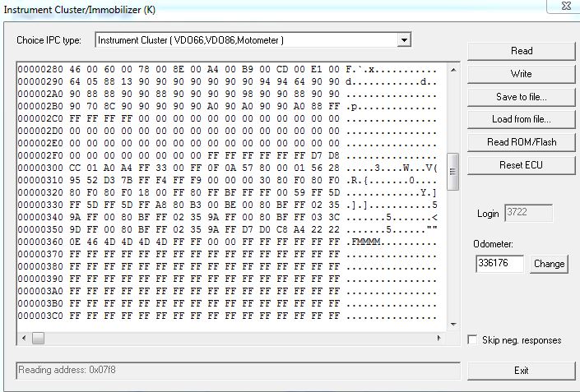Click the Read button

[521, 51]
